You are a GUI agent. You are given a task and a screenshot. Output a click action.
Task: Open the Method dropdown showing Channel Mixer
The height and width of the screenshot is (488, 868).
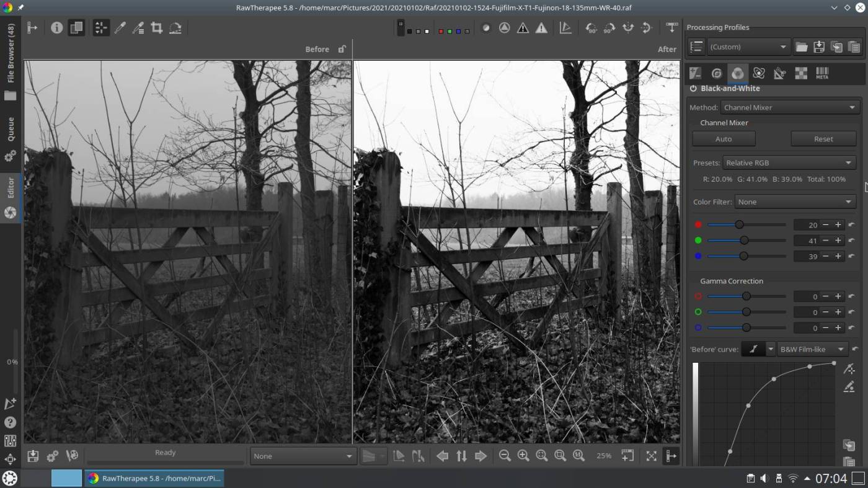[x=789, y=107]
